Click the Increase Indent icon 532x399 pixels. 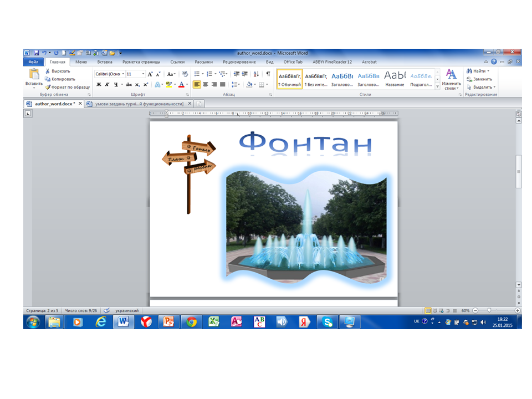(x=244, y=74)
